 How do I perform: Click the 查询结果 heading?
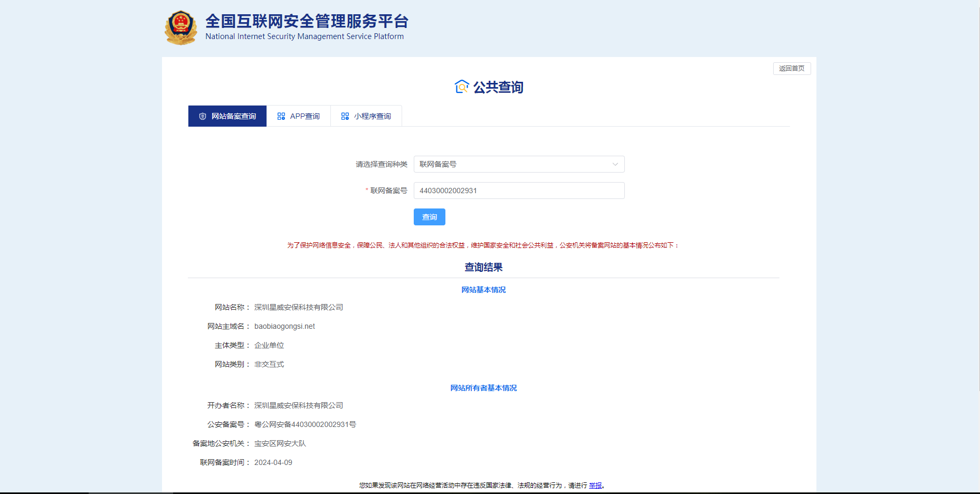click(483, 267)
